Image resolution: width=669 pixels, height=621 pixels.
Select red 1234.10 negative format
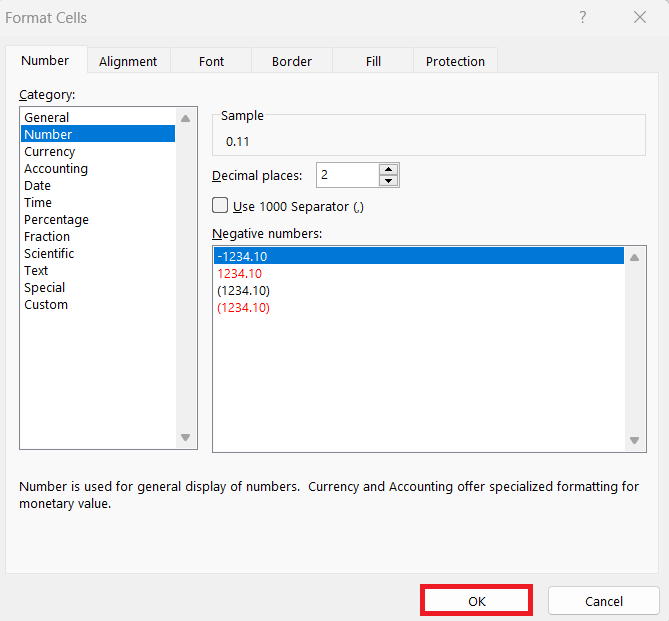[419, 274]
